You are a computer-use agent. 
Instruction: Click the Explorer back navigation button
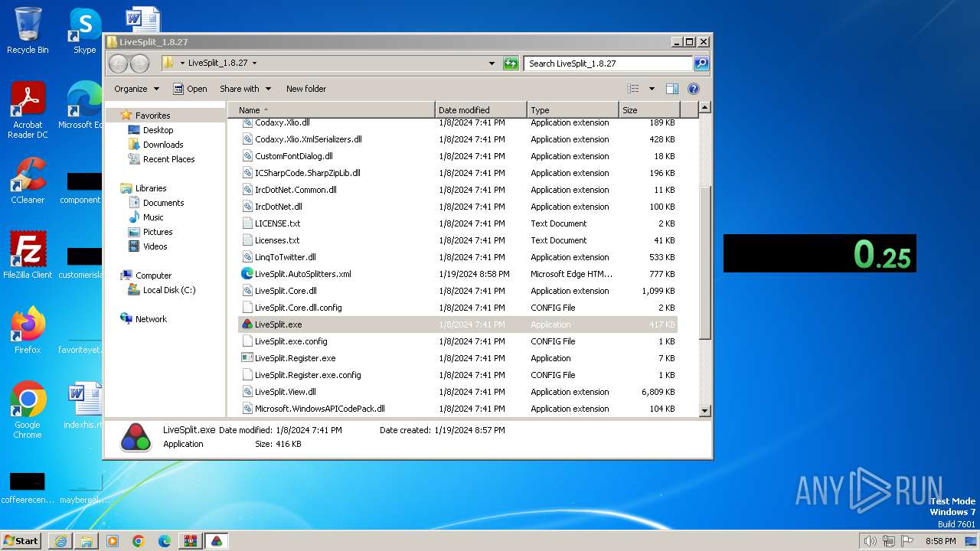tap(118, 64)
